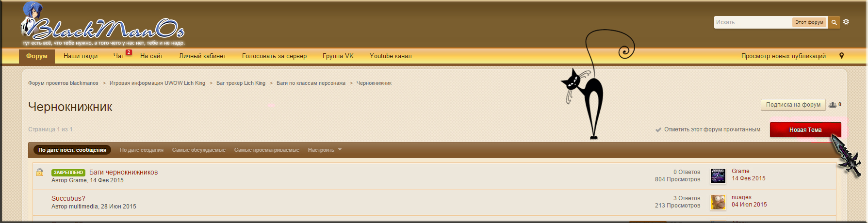The image size is (868, 223).
Task: Open thread 'Баги чернокнижников'
Action: 123,172
